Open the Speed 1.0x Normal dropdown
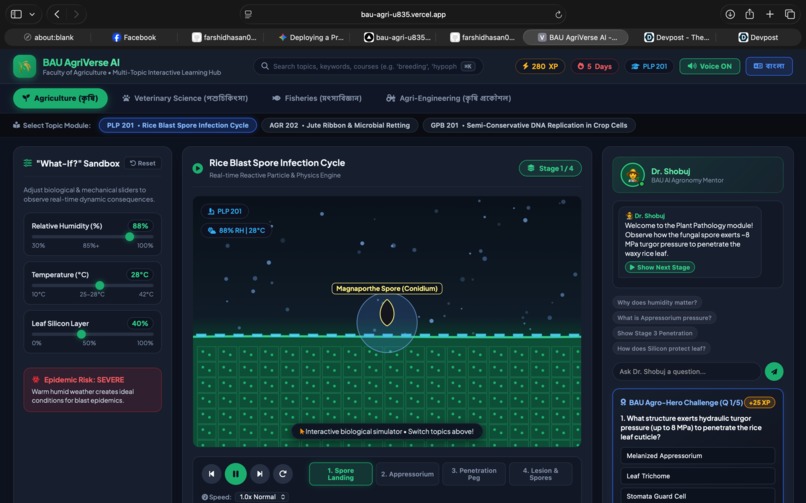The height and width of the screenshot is (503, 806). coord(262,497)
